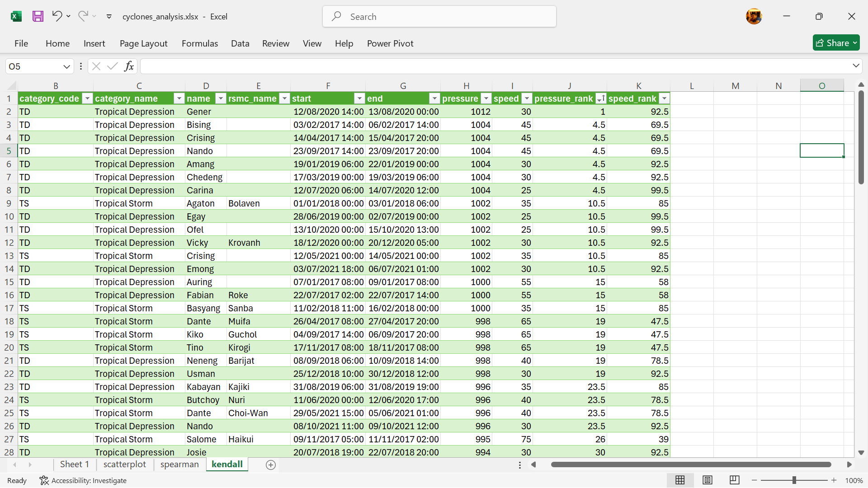Click the Enter checkmark icon in formula bar
The height and width of the screenshot is (488, 868).
click(113, 66)
